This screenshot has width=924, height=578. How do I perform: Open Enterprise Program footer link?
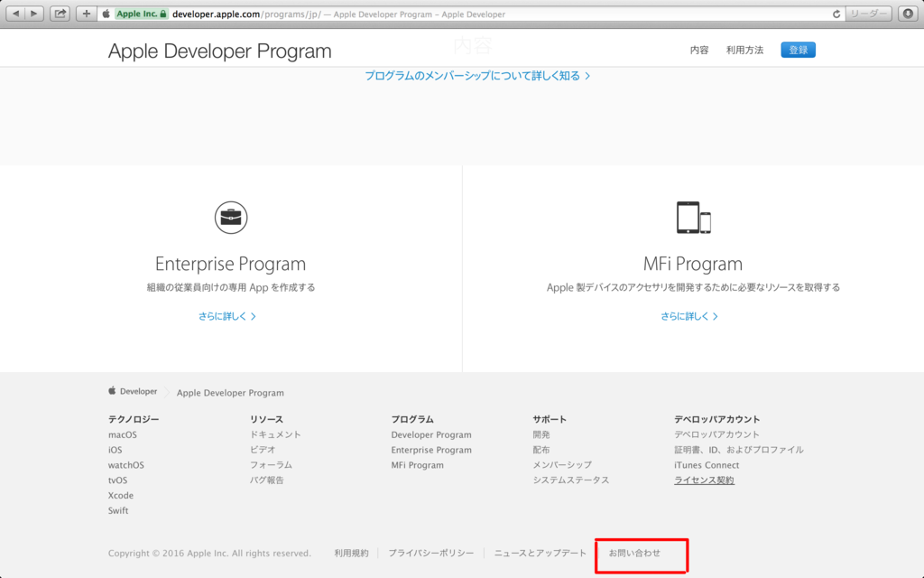point(431,450)
